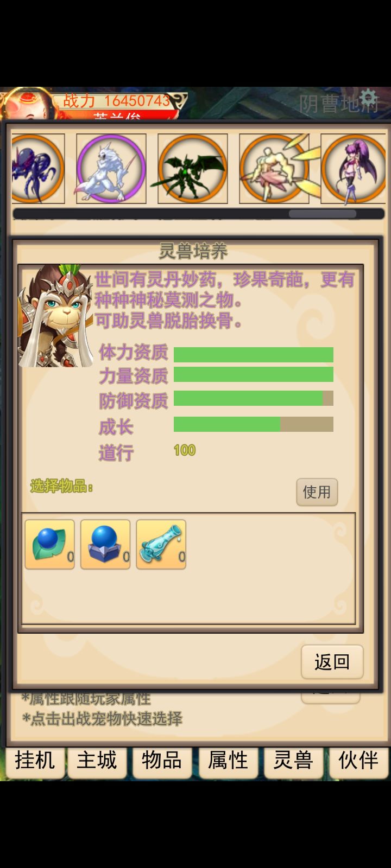Open the 伙伴 tab
The image size is (391, 868).
(358, 761)
